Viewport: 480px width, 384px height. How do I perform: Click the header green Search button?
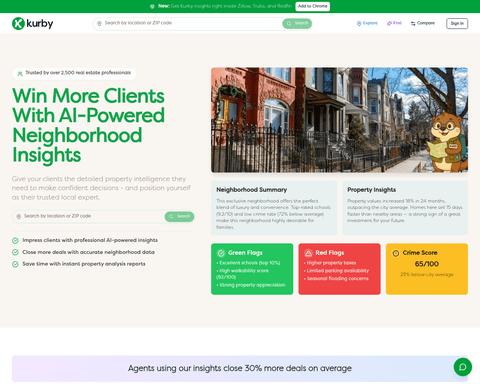pos(297,23)
